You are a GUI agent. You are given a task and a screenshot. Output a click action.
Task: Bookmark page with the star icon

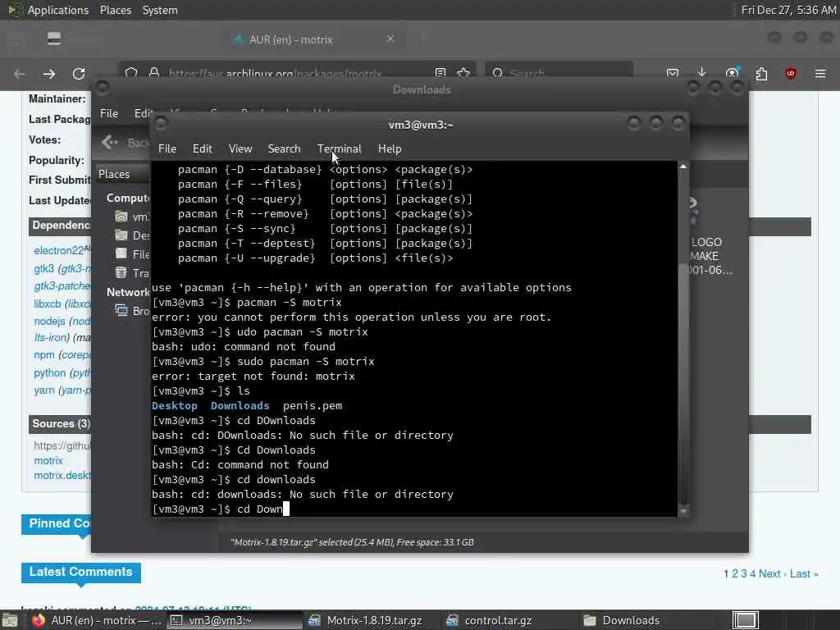[x=464, y=72]
